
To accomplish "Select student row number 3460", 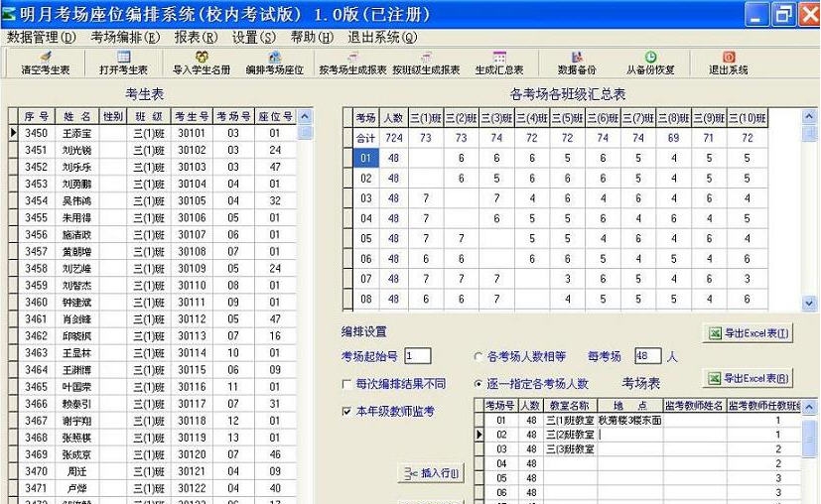I will [36, 302].
